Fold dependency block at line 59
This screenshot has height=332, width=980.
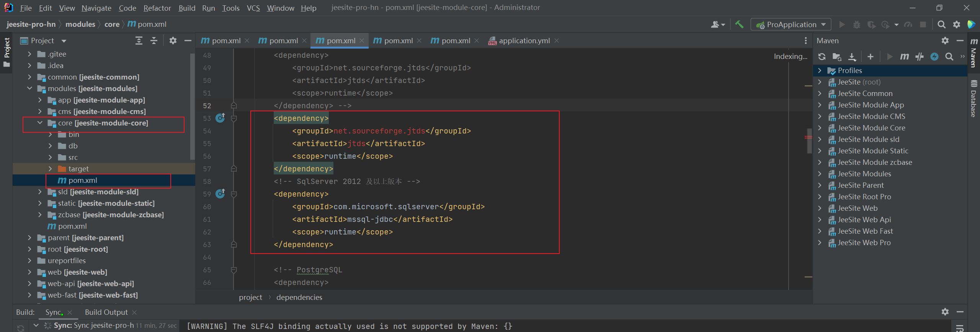point(234,194)
